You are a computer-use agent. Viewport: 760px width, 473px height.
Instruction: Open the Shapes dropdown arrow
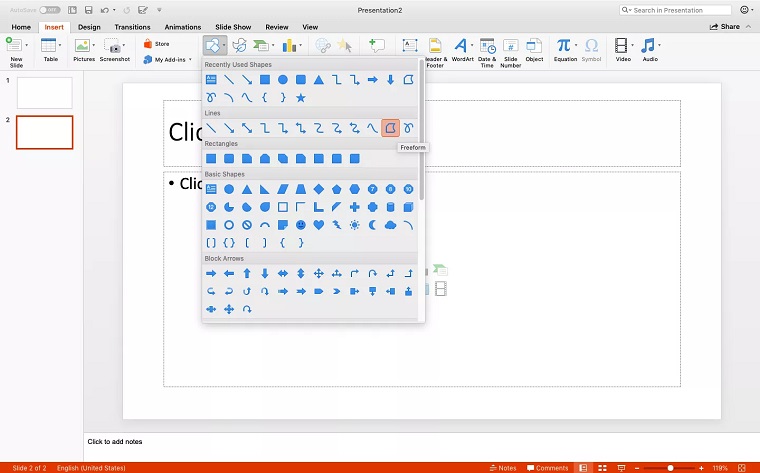click(x=224, y=46)
